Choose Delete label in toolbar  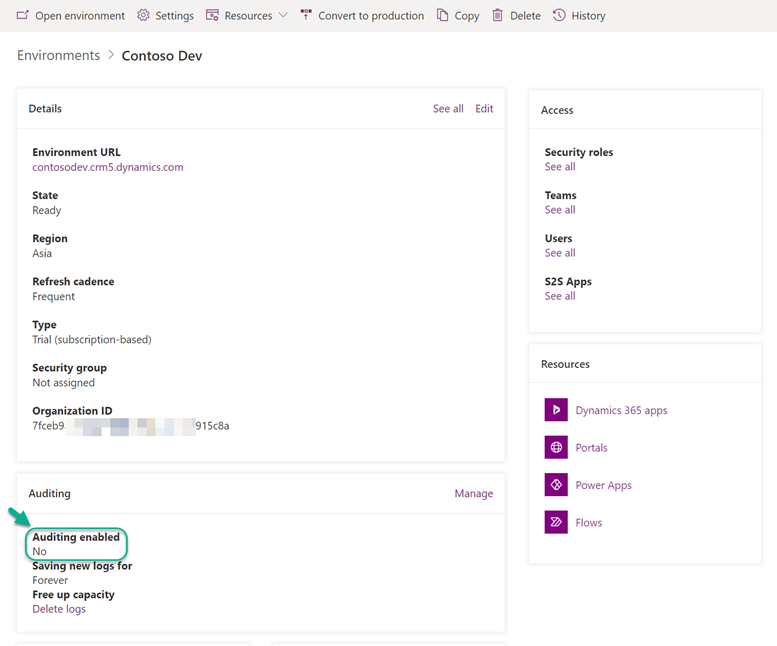[525, 16]
